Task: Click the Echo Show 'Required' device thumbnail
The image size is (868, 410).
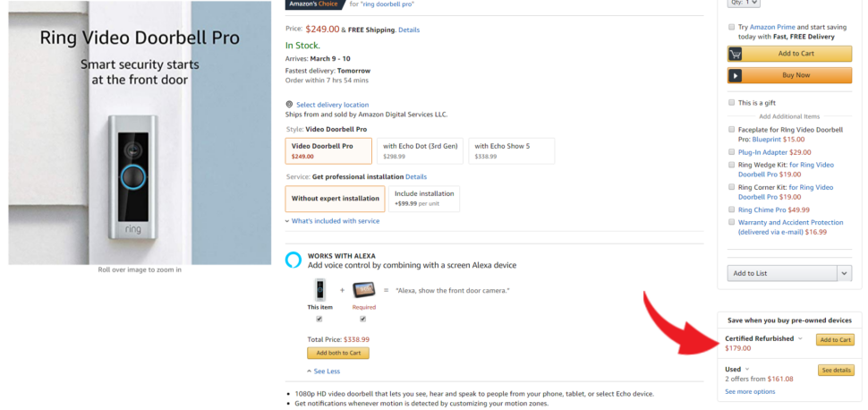Action: point(363,290)
